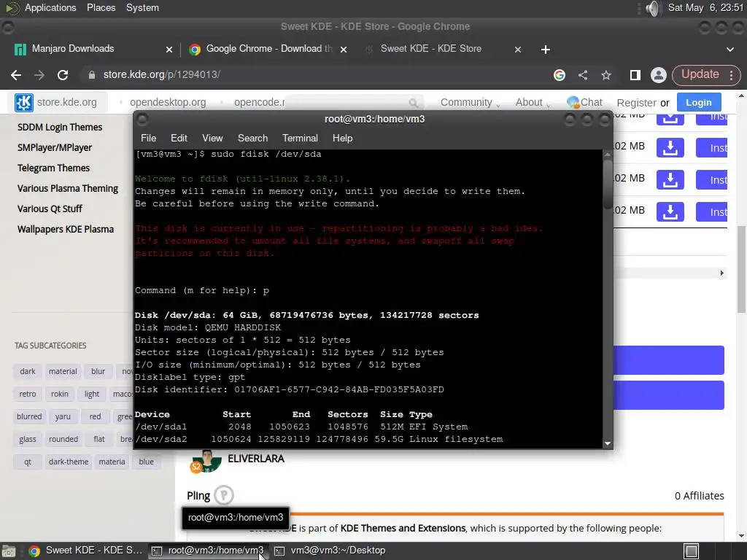Screen dimensions: 747x560
Task: Open the System menu
Action: [x=142, y=7]
